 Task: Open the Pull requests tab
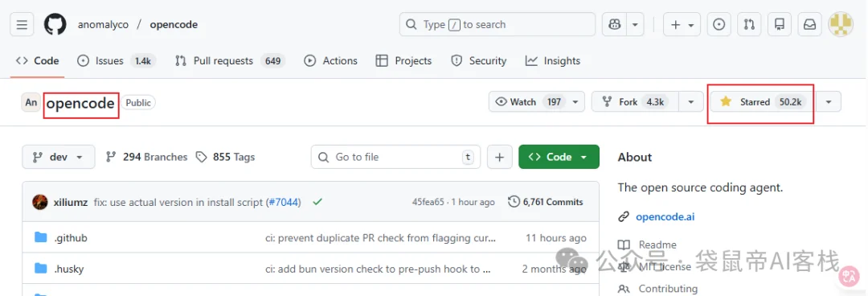(x=230, y=61)
